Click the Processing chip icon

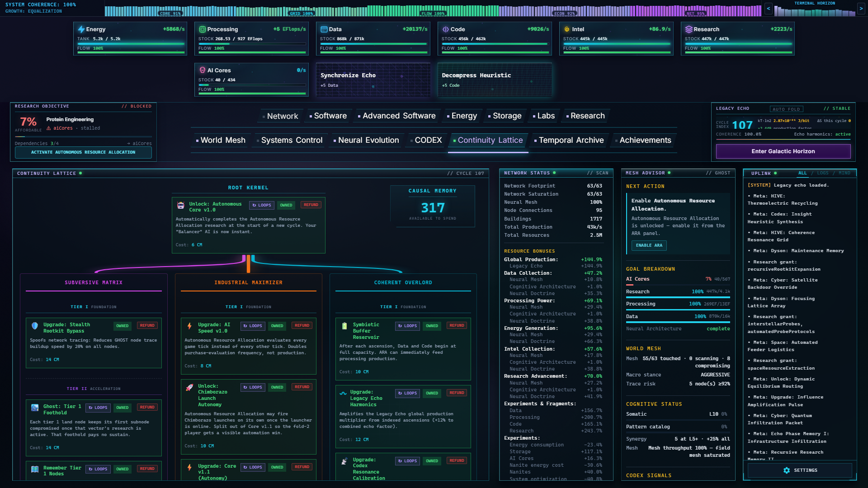click(202, 29)
